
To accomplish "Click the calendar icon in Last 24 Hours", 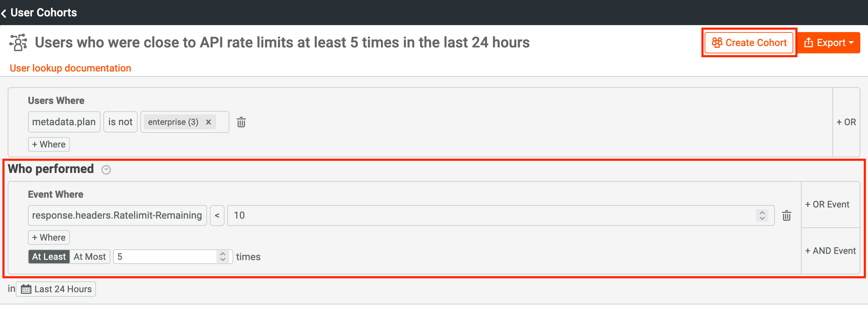I will point(26,289).
